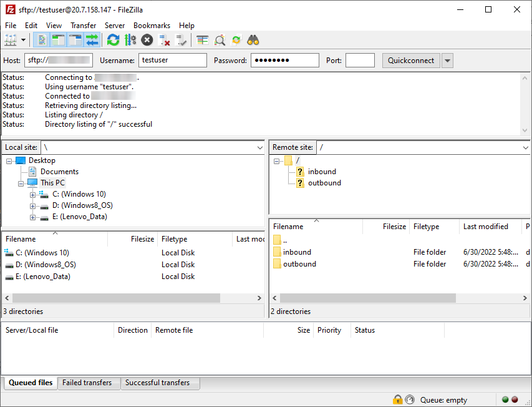532x407 pixels.
Task: Select the D: (Windows8_OS) local list row
Action: (x=133, y=265)
